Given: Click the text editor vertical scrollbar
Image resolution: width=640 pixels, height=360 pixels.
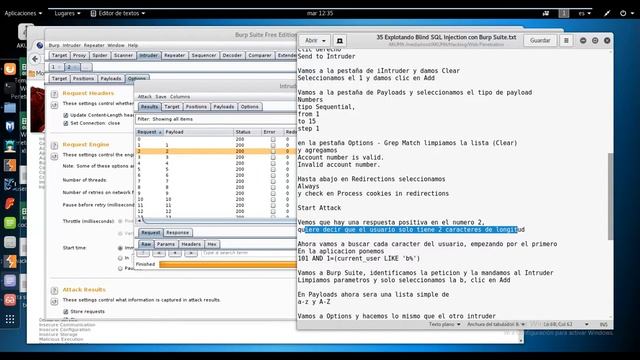Looking at the screenshot, I should click(x=610, y=196).
